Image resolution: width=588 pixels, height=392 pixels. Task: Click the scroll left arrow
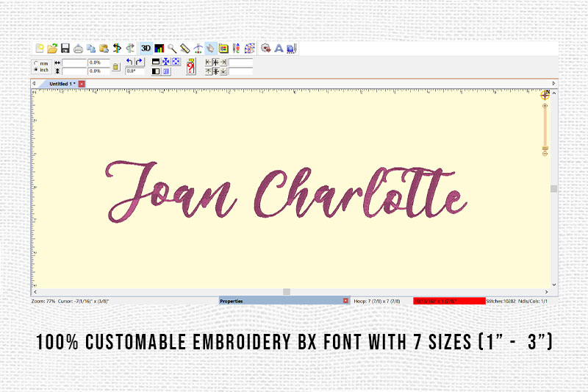[x=35, y=292]
